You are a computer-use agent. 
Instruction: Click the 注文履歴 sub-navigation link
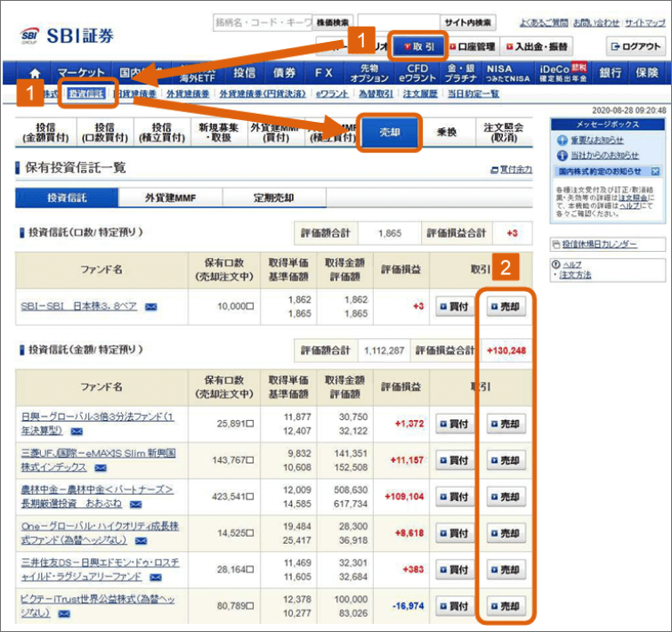420,93
